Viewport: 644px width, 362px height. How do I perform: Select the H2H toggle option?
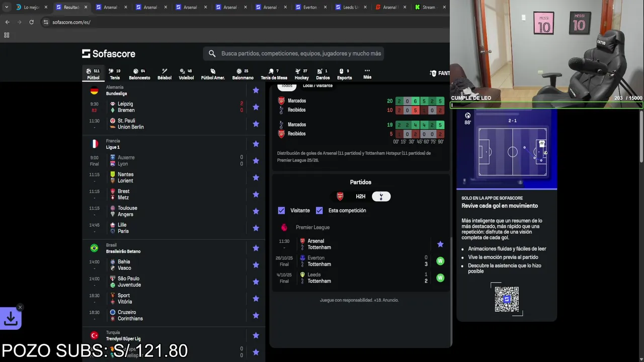click(x=360, y=197)
